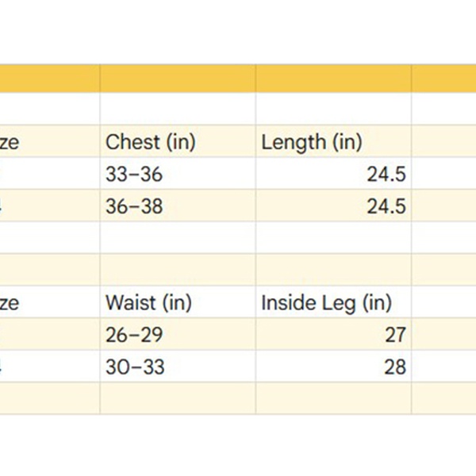Click the empty cell directly above Inside Leg (in)
The height and width of the screenshot is (476, 476).
pyautogui.click(x=333, y=270)
